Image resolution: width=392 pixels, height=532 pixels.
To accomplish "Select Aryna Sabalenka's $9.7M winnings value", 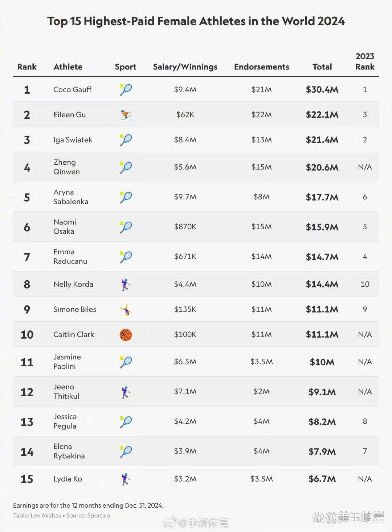I will coord(185,197).
